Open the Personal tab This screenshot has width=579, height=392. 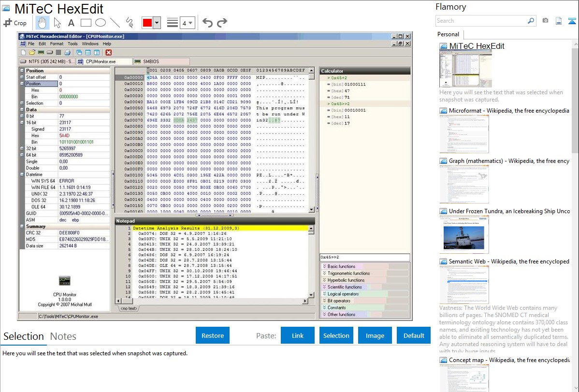pos(448,34)
